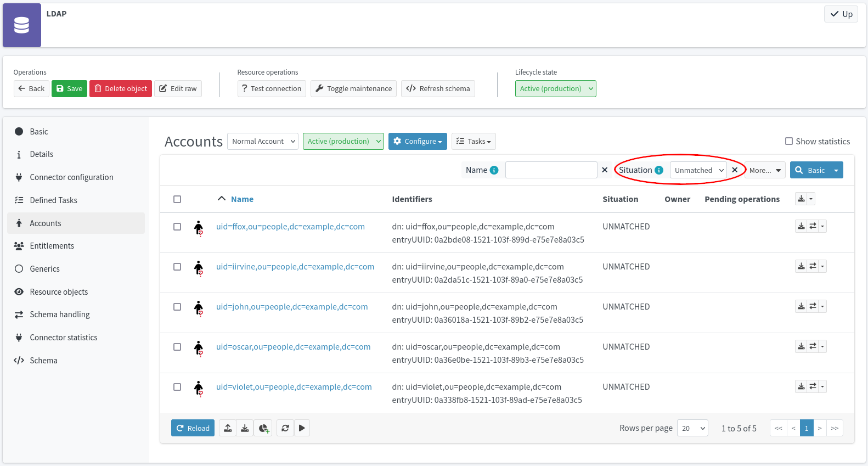Image resolution: width=868 pixels, height=466 pixels.
Task: Check the box for the uid=violet account row
Action: (x=177, y=387)
